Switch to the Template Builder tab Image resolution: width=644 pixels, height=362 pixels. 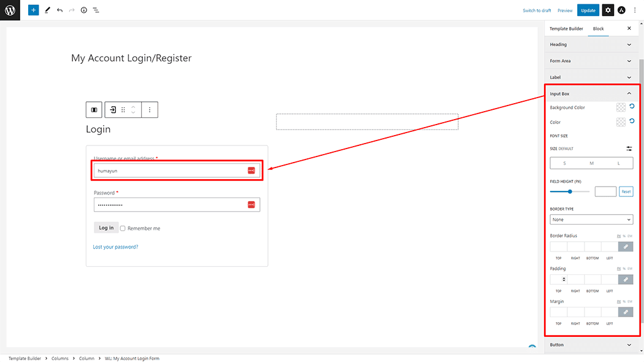click(x=566, y=28)
